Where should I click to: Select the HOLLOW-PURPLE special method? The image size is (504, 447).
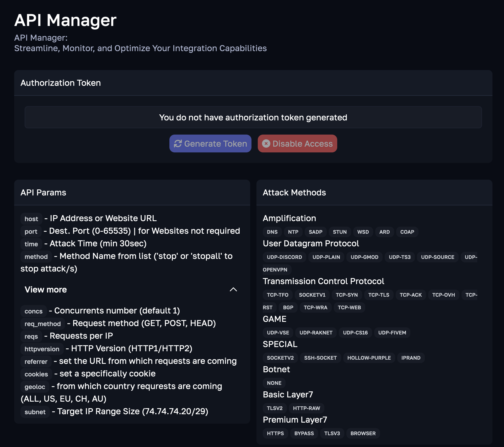click(369, 358)
